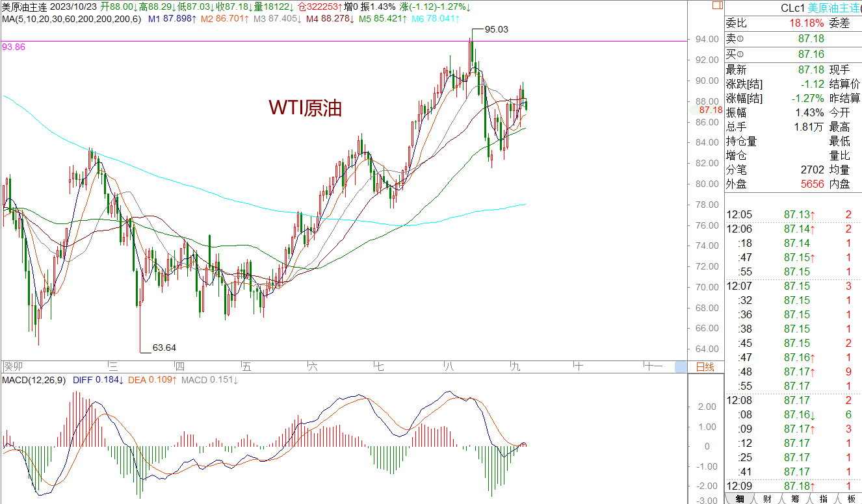Viewport: 862px width, 504px height.
Task: Open MA(5,10,20,30,60,200,200,200,6) indicator settings
Action: [x=71, y=19]
